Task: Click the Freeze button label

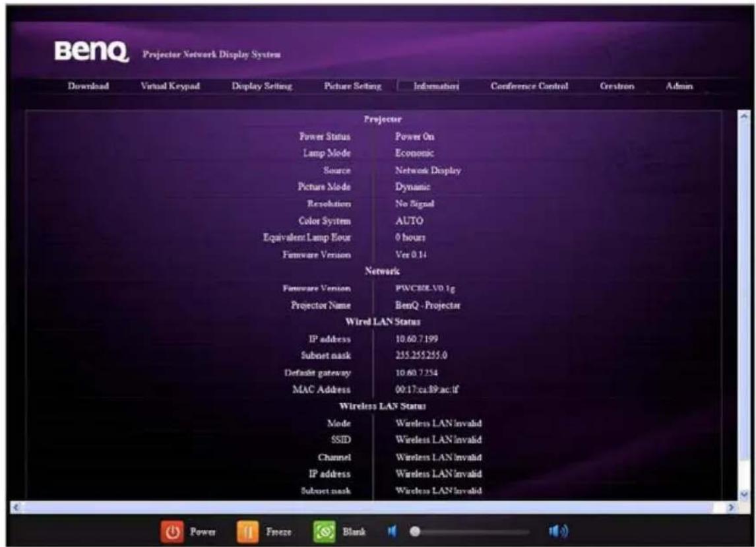Action: [278, 532]
